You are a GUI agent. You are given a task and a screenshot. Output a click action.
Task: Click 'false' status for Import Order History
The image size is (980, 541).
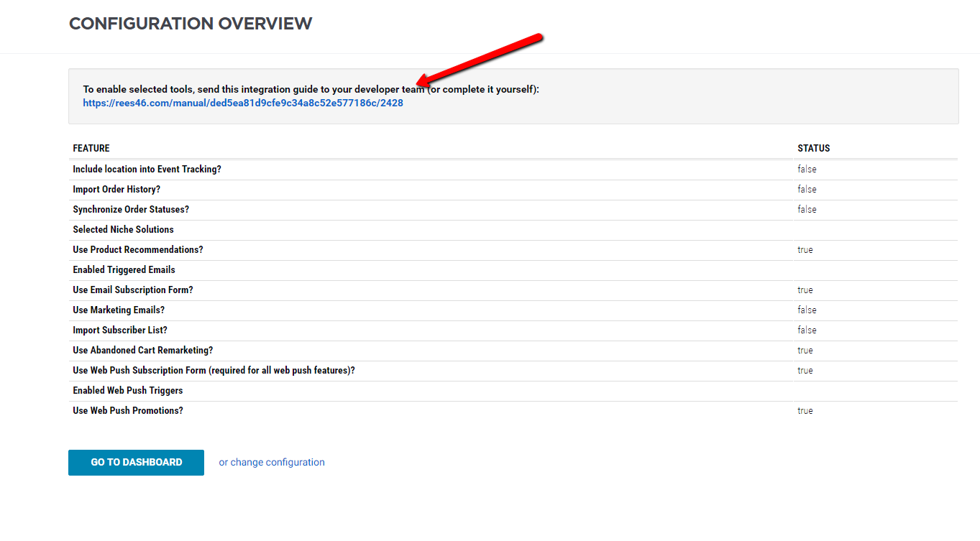[x=807, y=190]
